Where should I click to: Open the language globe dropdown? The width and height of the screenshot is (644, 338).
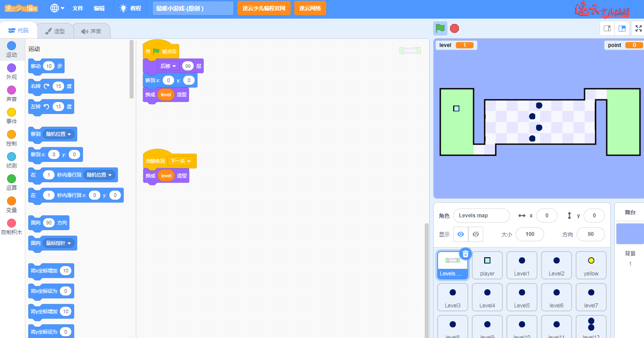pos(57,8)
